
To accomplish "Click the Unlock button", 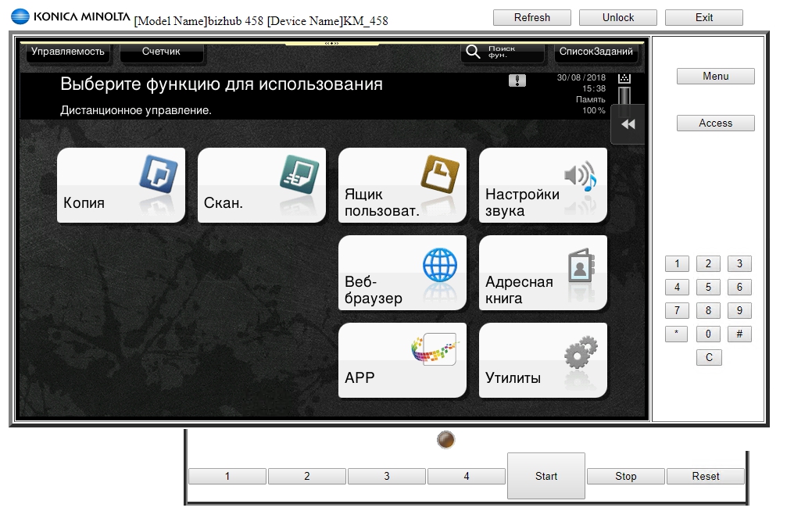I will tap(618, 17).
